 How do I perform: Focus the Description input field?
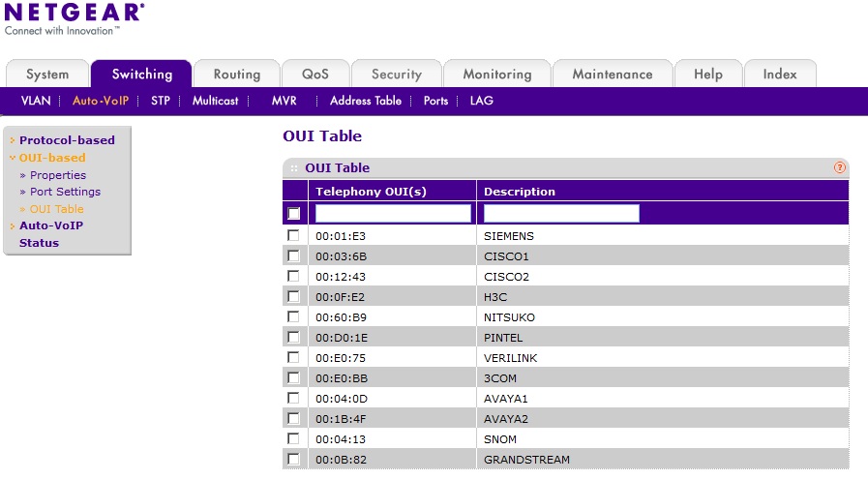(561, 213)
